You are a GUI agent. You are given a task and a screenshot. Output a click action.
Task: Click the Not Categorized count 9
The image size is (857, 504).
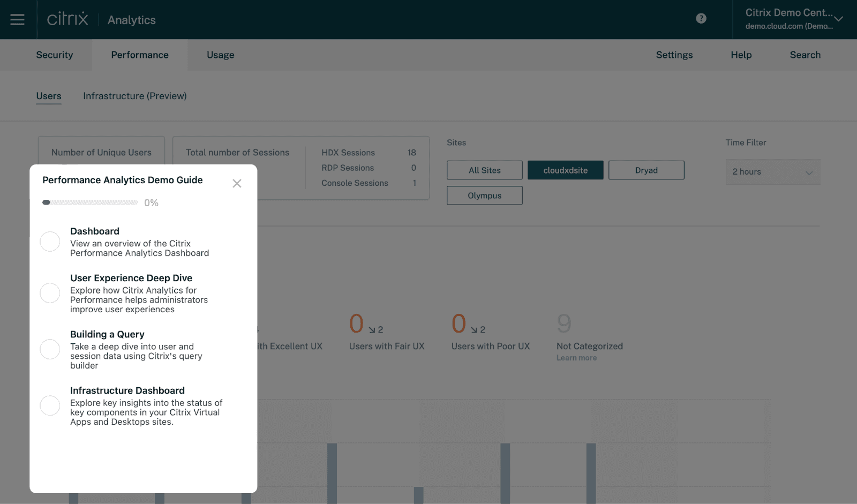point(564,324)
